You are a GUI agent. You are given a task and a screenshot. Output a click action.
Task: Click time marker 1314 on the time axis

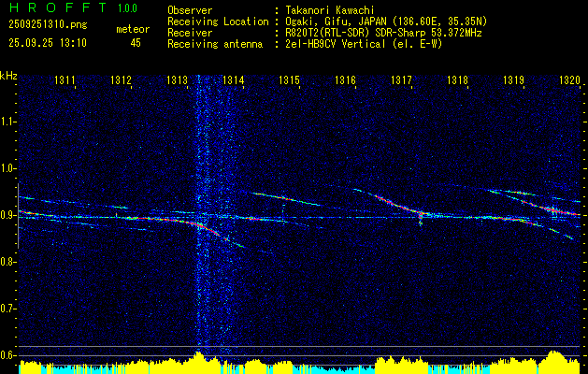[x=234, y=79]
